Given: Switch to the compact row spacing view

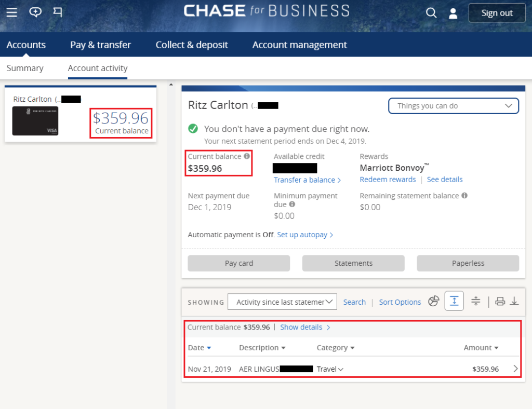Looking at the screenshot, I should [x=476, y=301].
